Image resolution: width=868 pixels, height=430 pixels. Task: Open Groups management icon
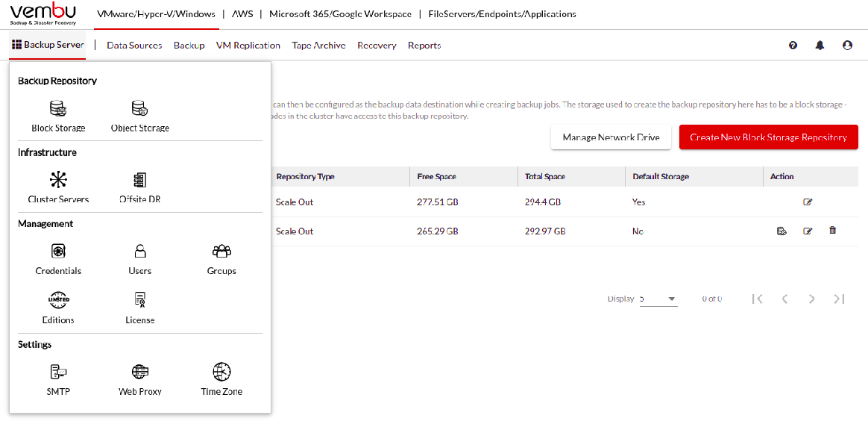(x=221, y=251)
